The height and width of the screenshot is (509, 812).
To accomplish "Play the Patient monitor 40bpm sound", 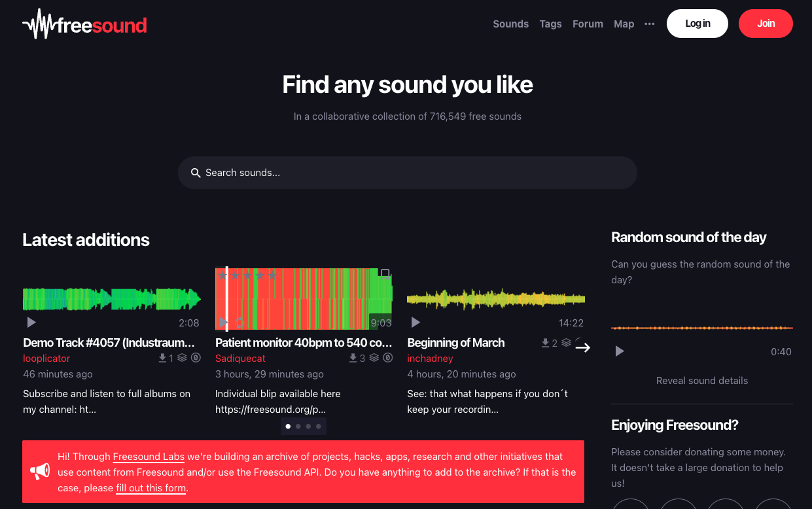I will click(x=224, y=323).
